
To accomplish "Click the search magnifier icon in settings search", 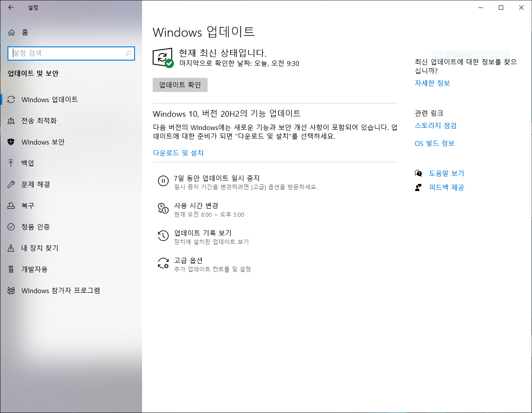I will click(128, 54).
